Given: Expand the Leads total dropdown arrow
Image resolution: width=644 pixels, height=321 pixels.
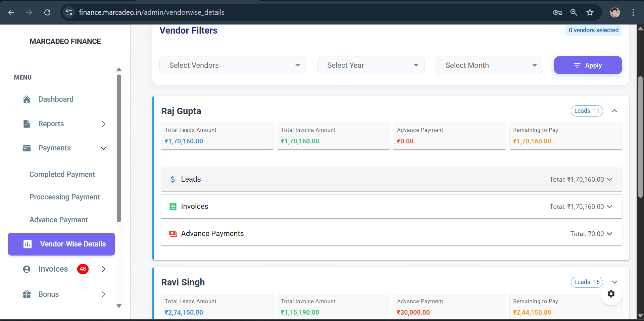Looking at the screenshot, I should click(x=610, y=179).
